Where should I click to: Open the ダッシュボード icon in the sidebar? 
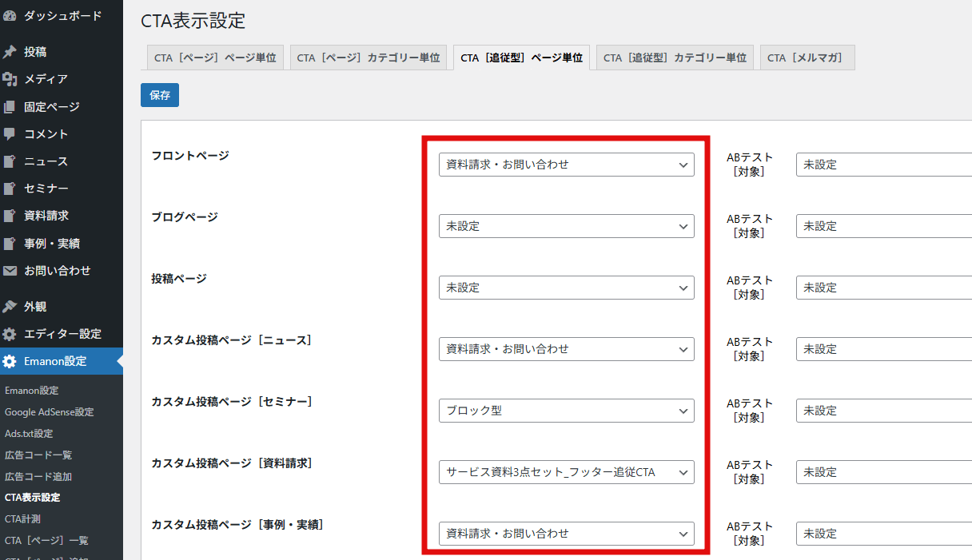[12, 15]
